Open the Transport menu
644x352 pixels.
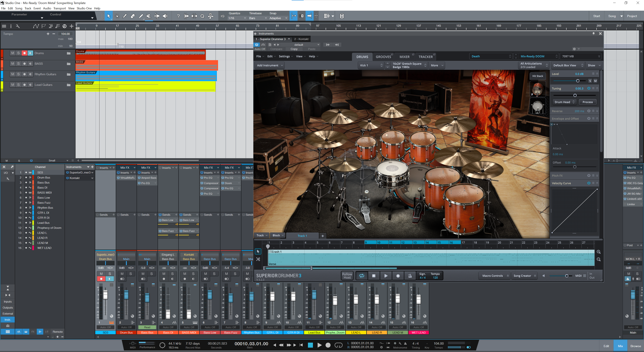coord(60,8)
